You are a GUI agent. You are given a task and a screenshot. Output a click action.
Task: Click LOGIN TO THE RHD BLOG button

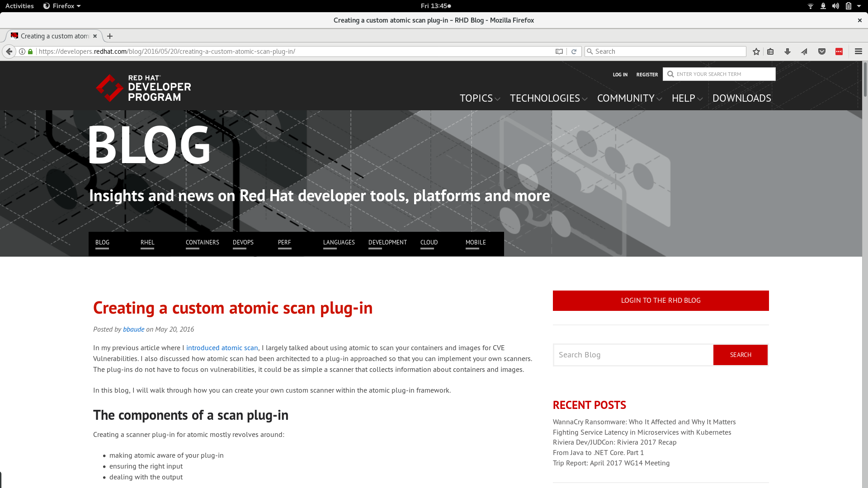660,300
